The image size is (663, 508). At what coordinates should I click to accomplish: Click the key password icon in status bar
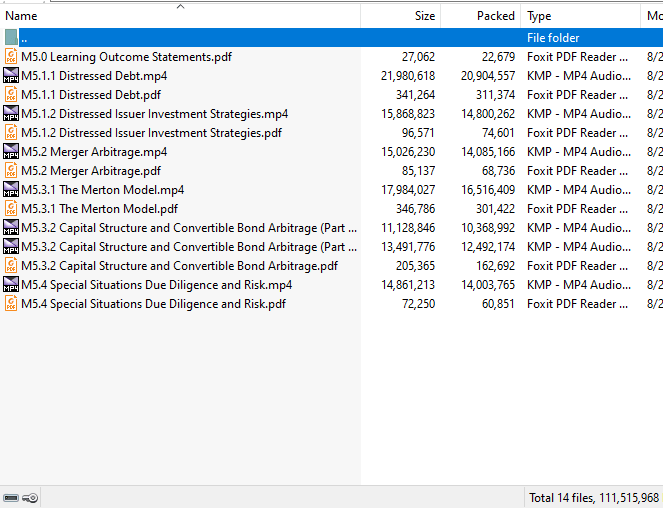pos(30,498)
